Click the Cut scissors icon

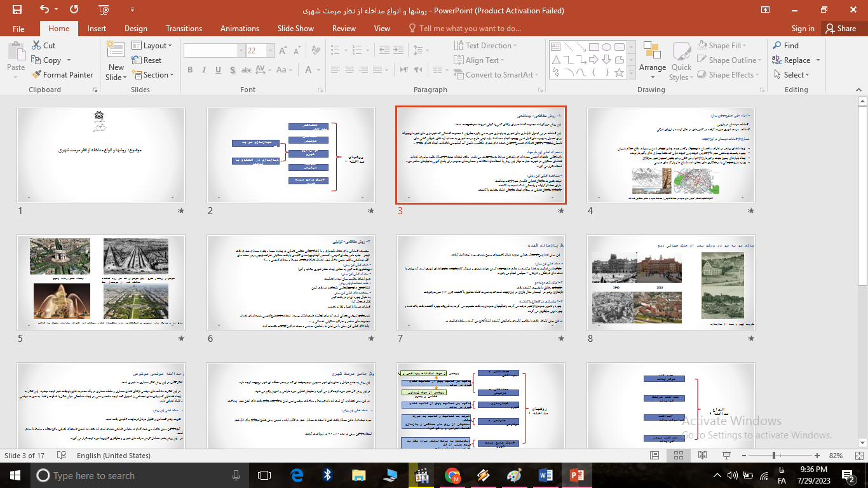37,46
